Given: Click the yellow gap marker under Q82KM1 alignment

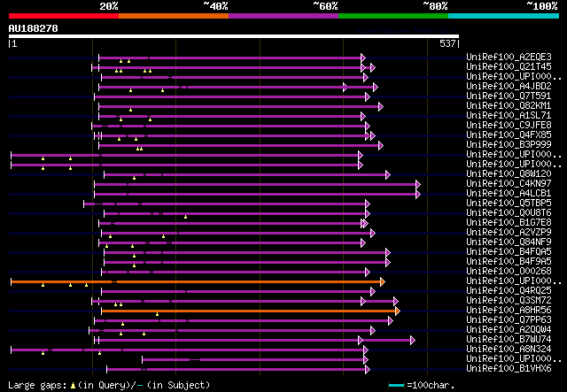Looking at the screenshot, I should click(x=130, y=110).
